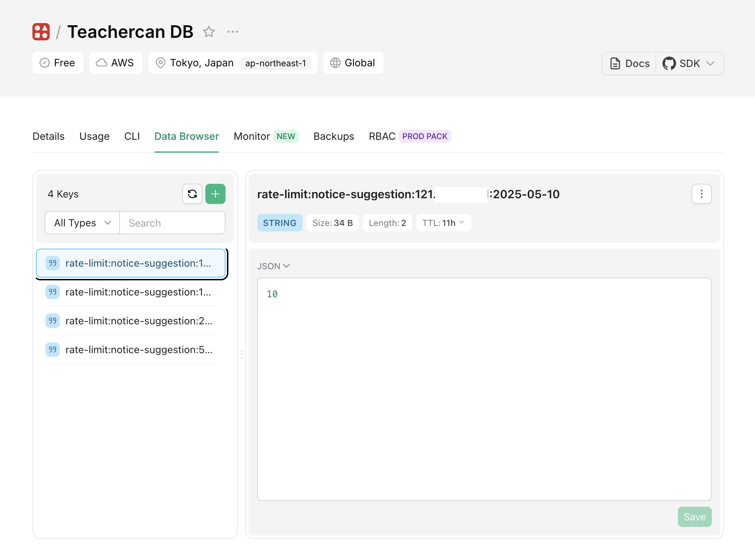Add a new key with plus button
755x560 pixels.
point(215,194)
